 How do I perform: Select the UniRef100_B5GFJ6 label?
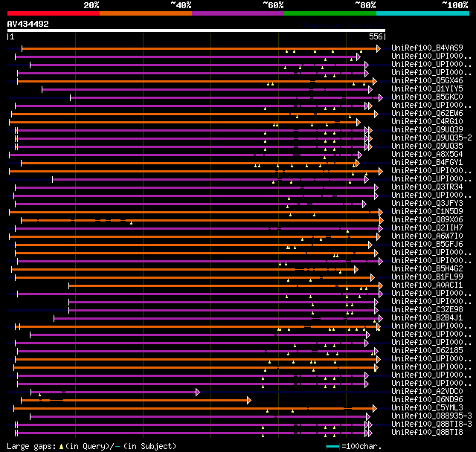(427, 245)
